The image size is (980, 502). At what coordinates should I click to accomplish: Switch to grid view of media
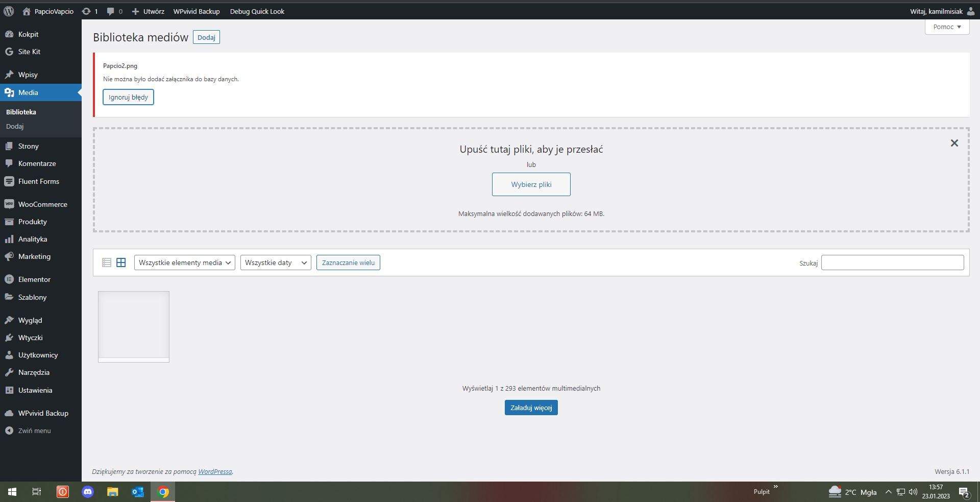pyautogui.click(x=121, y=262)
